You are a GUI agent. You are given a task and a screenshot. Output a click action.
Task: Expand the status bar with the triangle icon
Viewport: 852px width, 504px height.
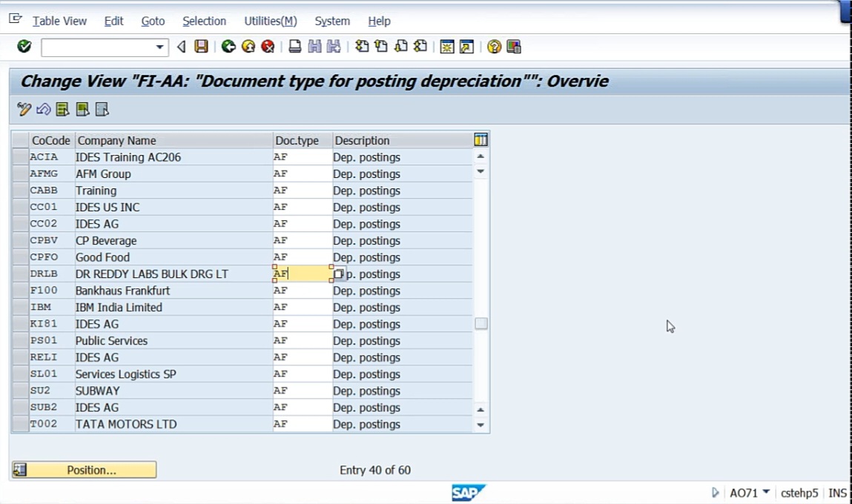click(715, 493)
